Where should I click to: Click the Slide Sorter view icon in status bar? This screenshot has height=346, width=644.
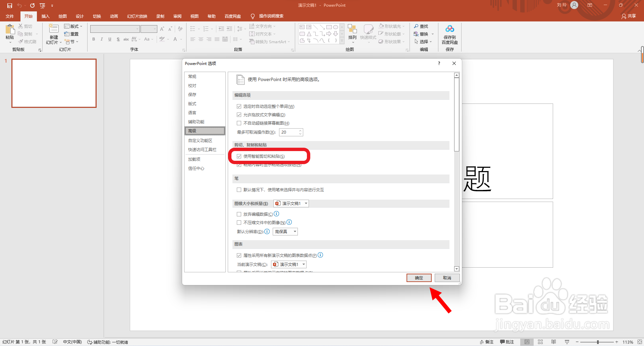(x=540, y=342)
